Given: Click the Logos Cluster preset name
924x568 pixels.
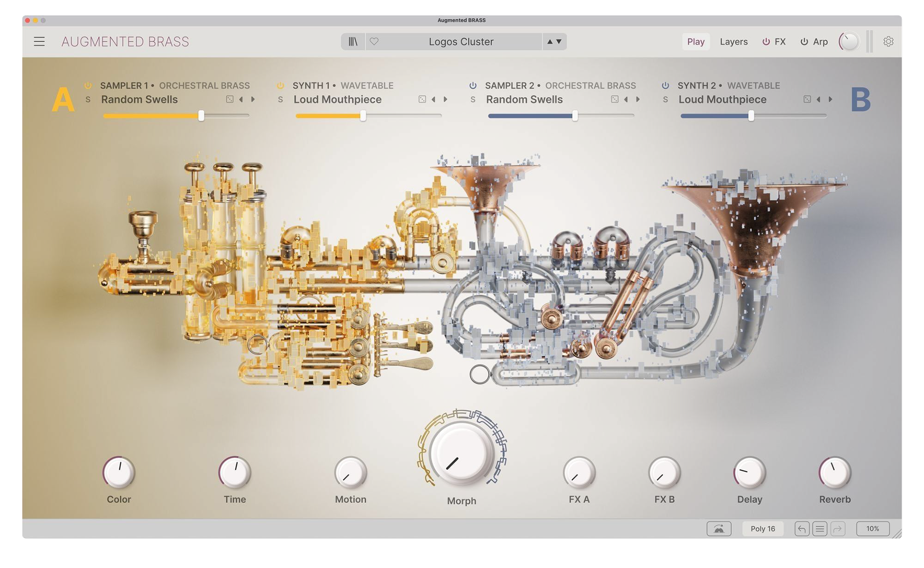Looking at the screenshot, I should click(x=461, y=42).
